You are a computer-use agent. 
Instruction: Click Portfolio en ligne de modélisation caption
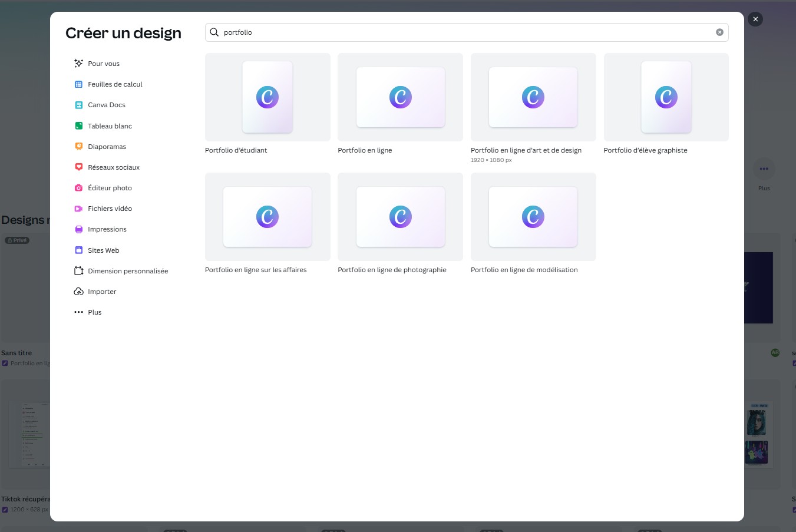(x=524, y=270)
